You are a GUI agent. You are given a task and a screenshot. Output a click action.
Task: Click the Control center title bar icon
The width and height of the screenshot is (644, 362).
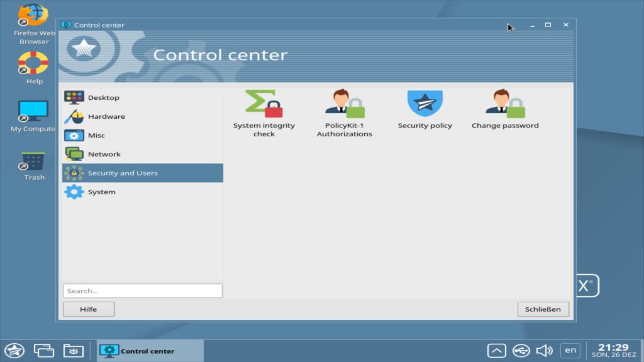click(x=65, y=25)
